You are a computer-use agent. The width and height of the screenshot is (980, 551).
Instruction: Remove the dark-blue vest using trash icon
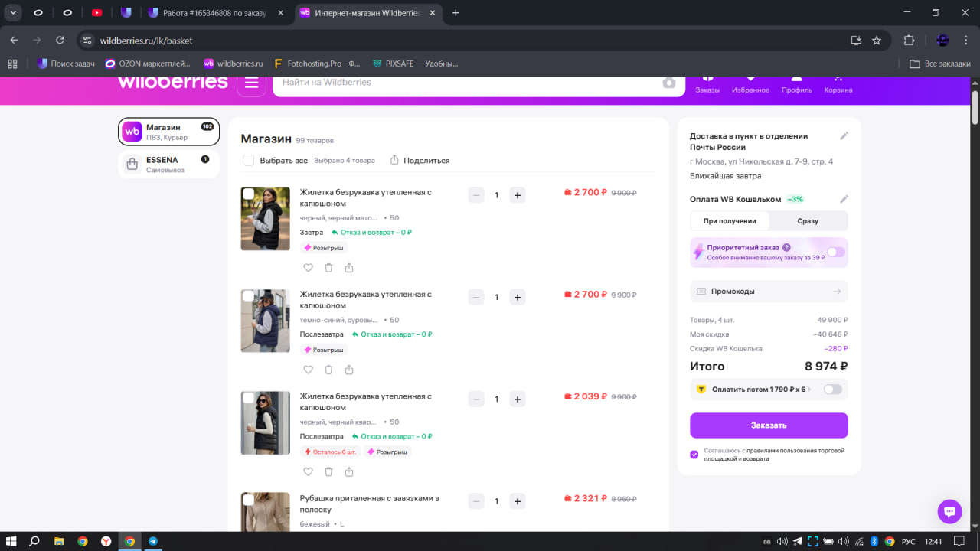point(328,370)
